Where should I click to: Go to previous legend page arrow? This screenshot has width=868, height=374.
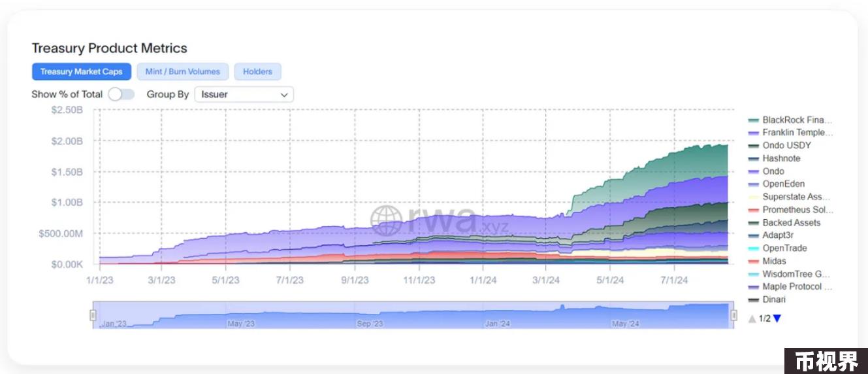pos(752,319)
